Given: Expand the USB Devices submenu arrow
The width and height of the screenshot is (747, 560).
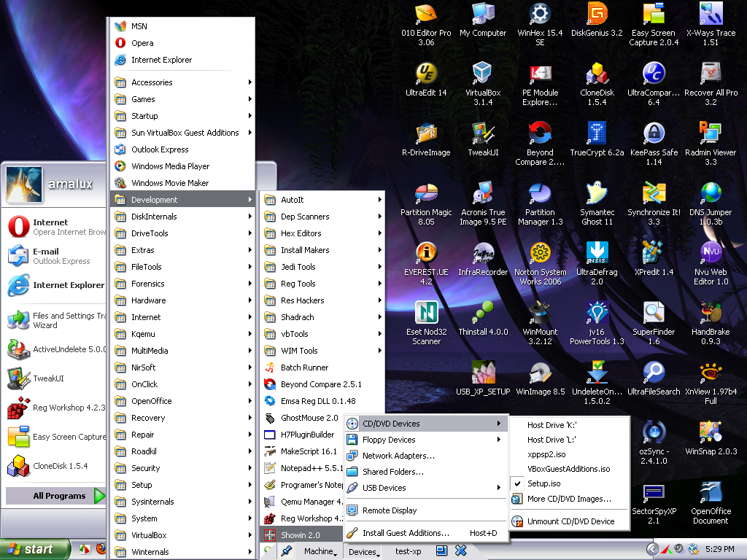Looking at the screenshot, I should pyautogui.click(x=498, y=488).
